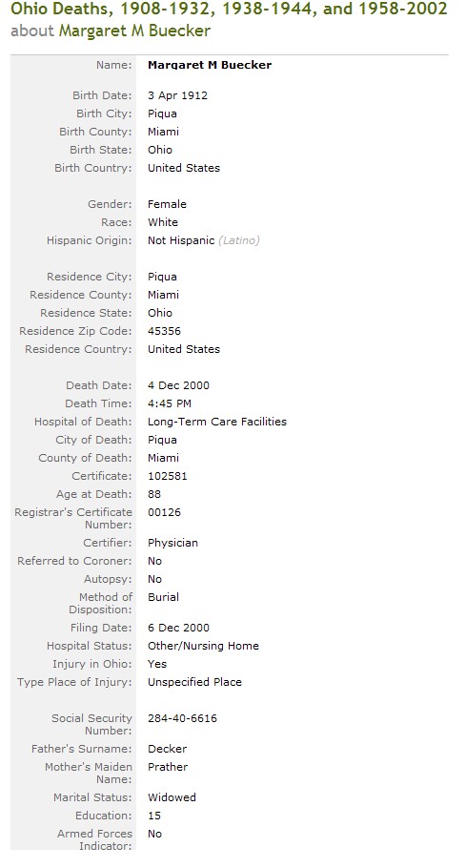Select the Social Security Number value
This screenshot has width=465, height=868.
(x=182, y=718)
